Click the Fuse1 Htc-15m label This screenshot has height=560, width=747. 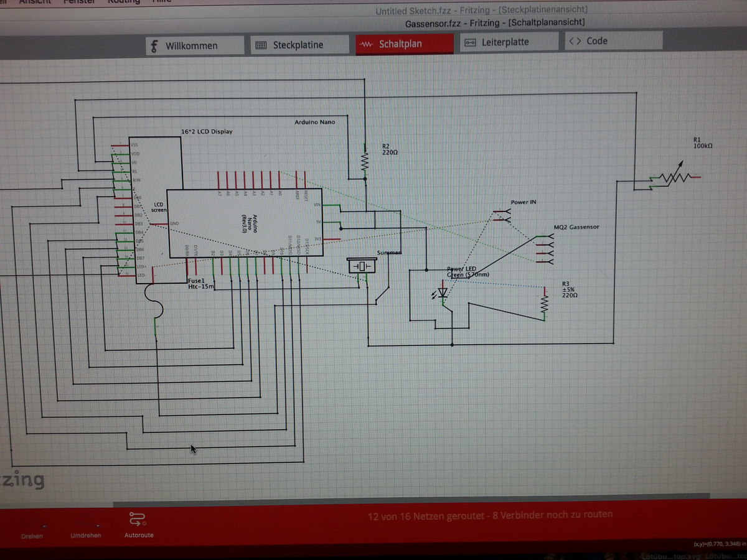coord(201,284)
